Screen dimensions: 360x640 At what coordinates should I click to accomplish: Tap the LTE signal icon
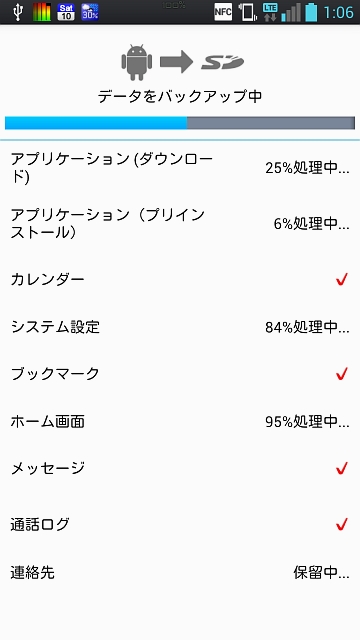[x=270, y=12]
